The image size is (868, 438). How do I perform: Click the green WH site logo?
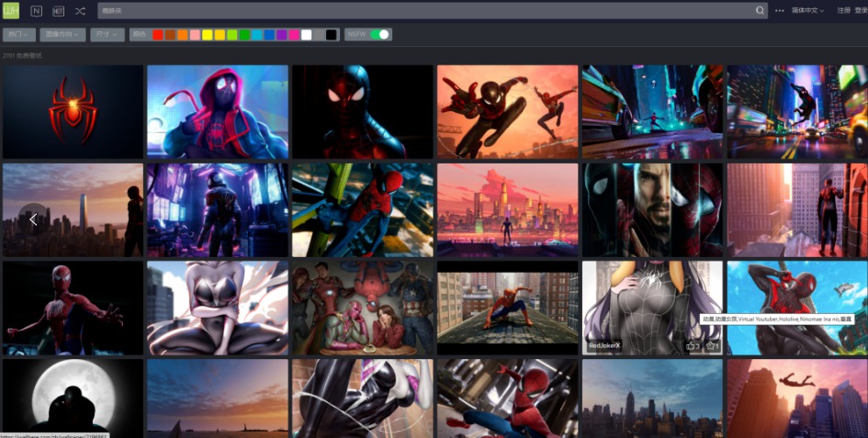click(11, 11)
